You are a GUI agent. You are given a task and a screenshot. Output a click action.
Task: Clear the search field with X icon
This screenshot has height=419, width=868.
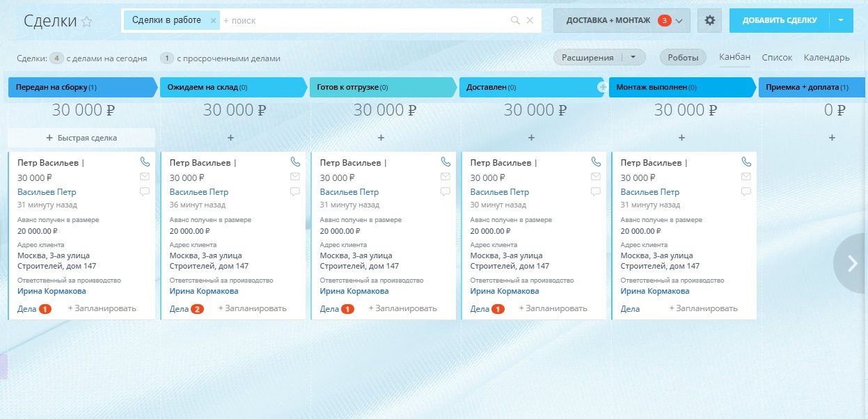point(530,20)
